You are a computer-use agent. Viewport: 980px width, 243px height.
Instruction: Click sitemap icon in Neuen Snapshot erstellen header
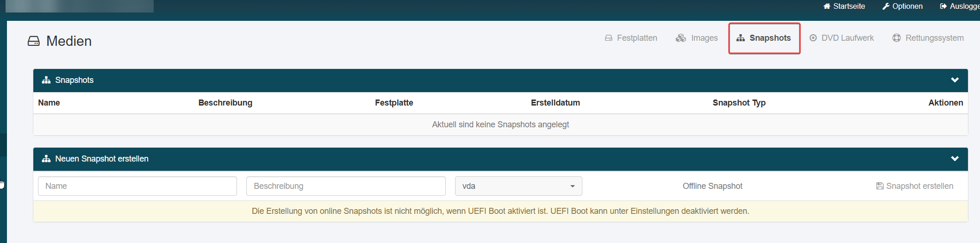(46, 159)
